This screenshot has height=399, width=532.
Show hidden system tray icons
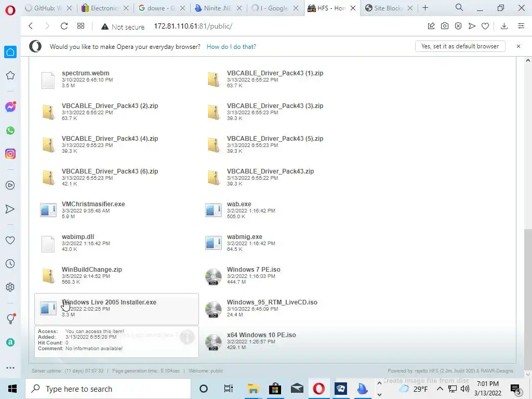pos(440,389)
